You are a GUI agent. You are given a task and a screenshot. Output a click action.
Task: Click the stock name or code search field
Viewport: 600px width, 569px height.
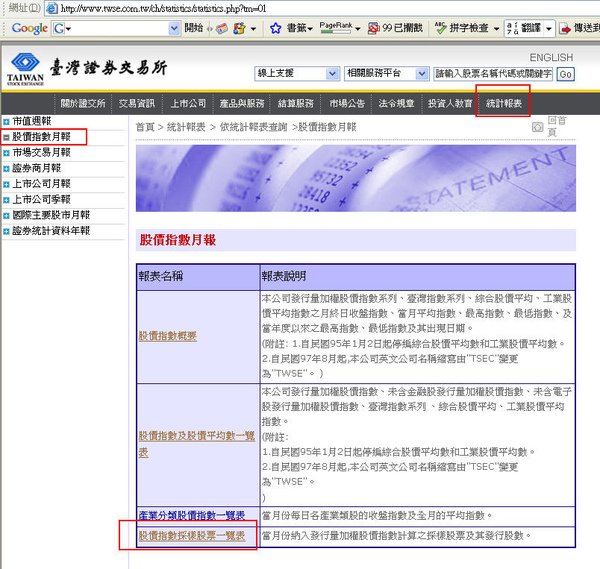(493, 74)
